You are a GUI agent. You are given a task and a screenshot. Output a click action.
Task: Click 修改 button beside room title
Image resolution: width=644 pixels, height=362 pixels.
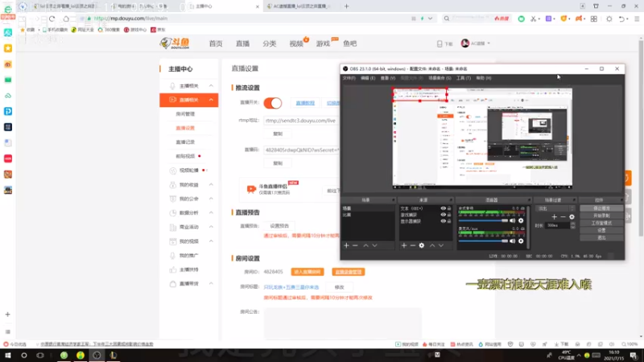pos(339,287)
